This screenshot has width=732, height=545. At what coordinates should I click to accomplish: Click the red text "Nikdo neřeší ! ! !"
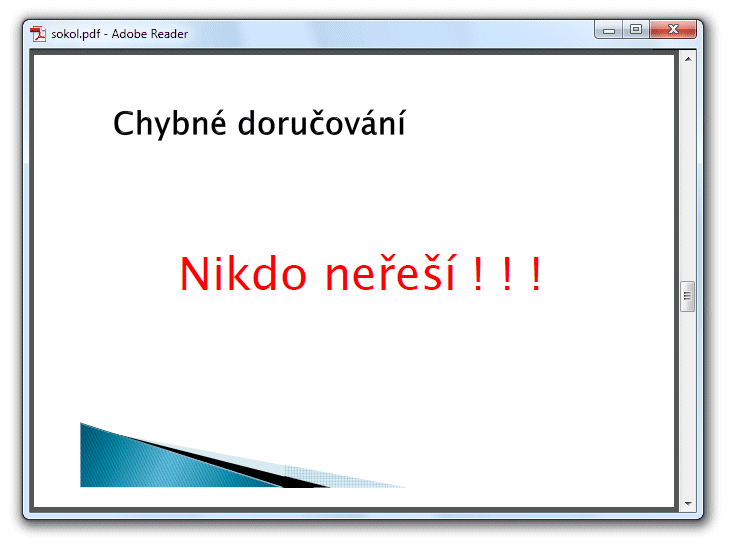click(361, 274)
